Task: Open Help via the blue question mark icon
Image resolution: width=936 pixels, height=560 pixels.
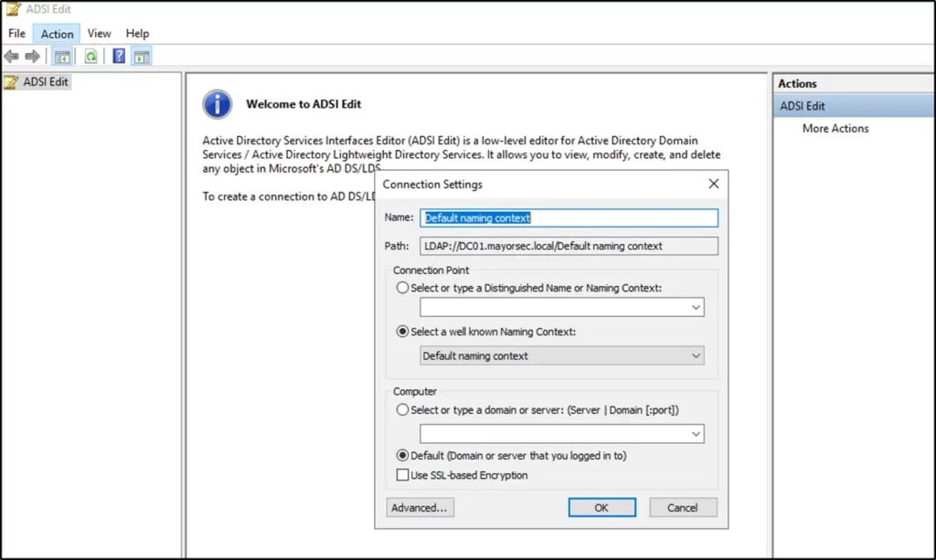Action: [119, 57]
